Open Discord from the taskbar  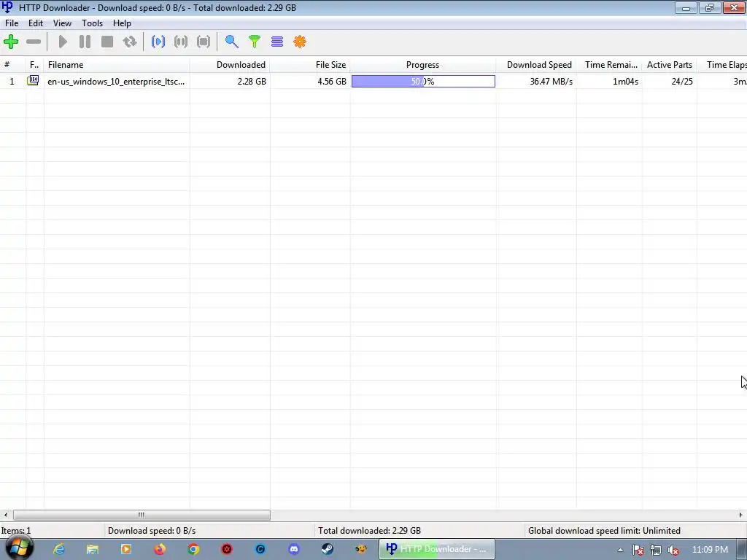[294, 549]
